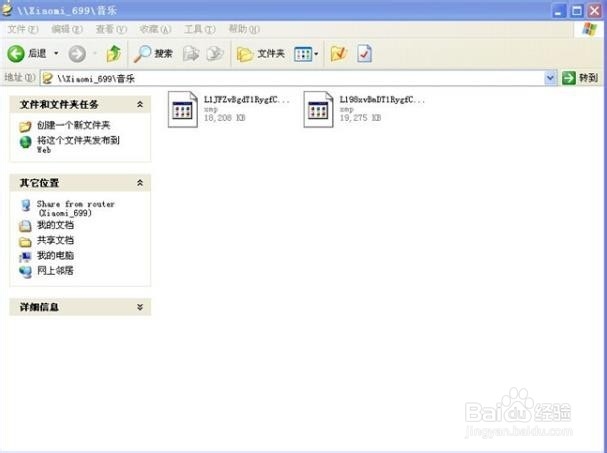Click the title bar window icon

coord(7,9)
